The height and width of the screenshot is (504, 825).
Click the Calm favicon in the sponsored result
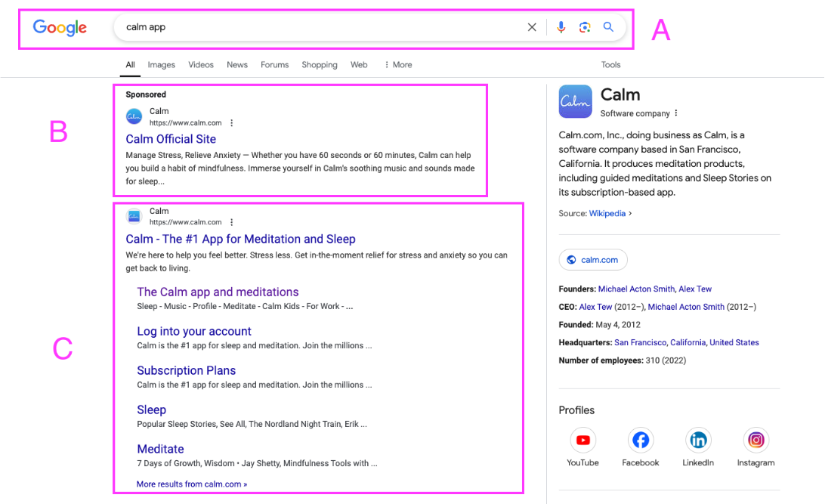pyautogui.click(x=134, y=116)
